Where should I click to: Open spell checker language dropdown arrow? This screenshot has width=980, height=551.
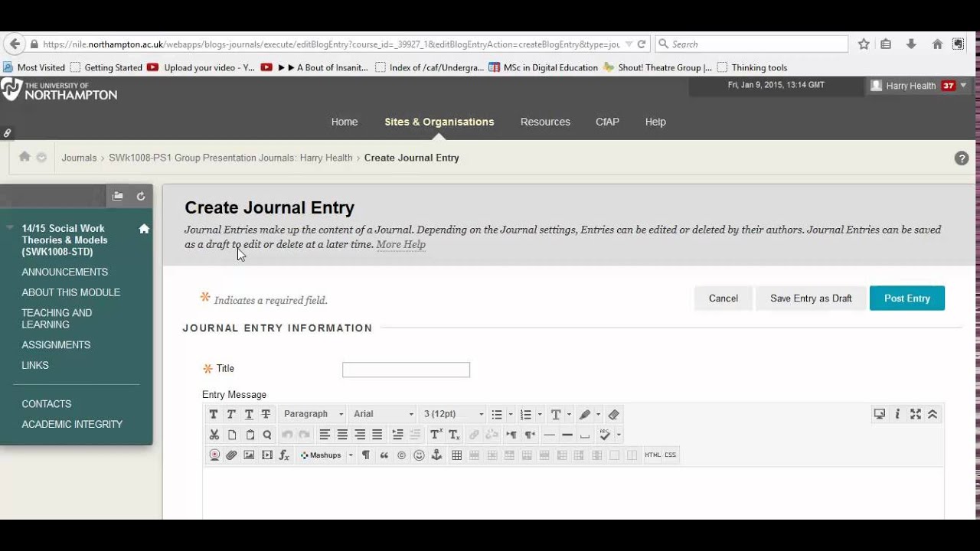click(619, 435)
